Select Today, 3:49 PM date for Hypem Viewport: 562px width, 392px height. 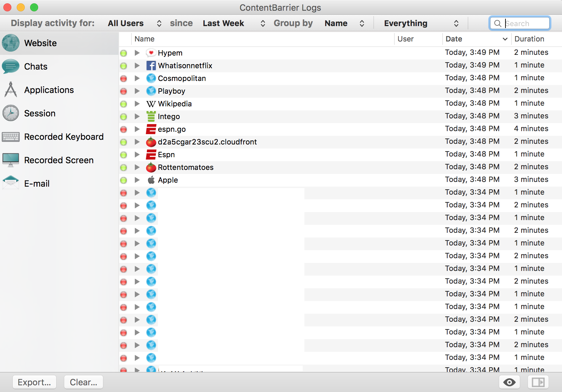[472, 53]
